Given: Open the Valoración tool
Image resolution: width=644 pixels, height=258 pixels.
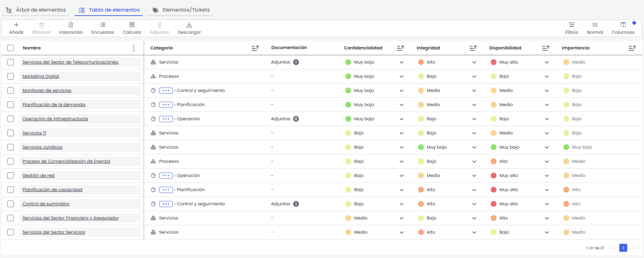Looking at the screenshot, I should click(71, 25).
